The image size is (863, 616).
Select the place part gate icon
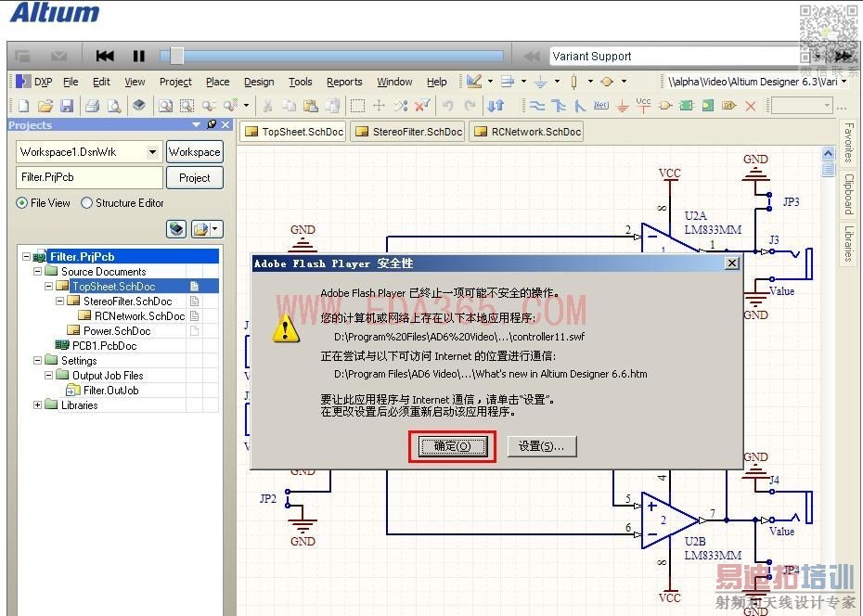pos(664,106)
